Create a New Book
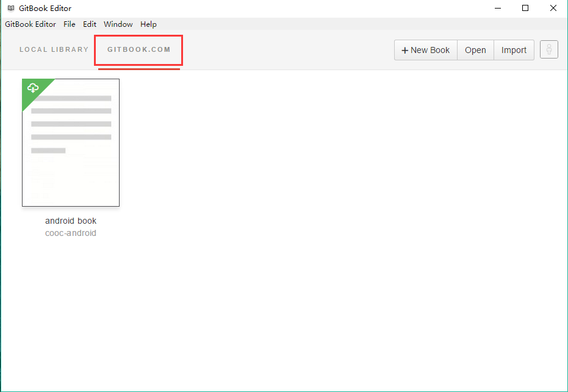Screen dimensions: 568x392 pyautogui.click(x=426, y=50)
